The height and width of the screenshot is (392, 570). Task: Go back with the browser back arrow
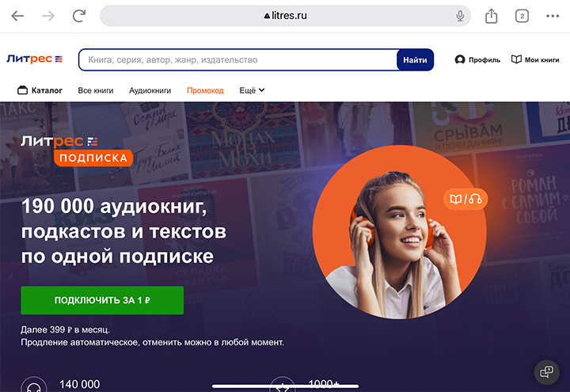17,16
